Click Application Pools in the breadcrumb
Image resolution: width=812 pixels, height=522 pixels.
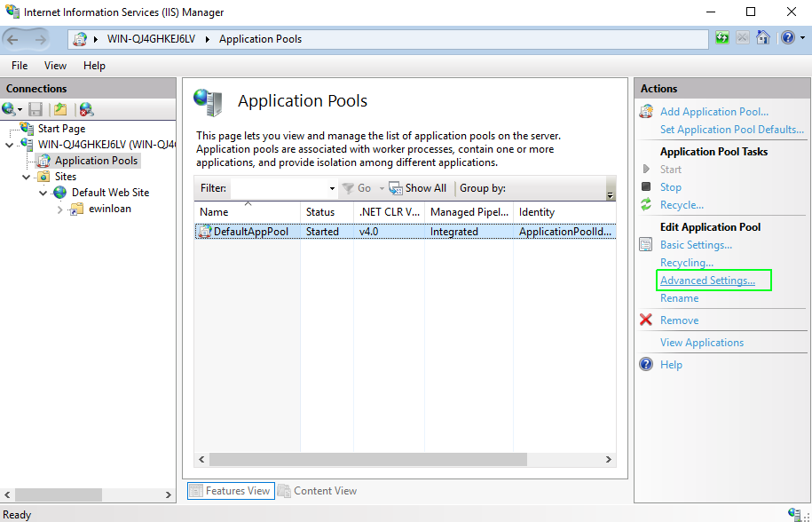click(x=260, y=39)
